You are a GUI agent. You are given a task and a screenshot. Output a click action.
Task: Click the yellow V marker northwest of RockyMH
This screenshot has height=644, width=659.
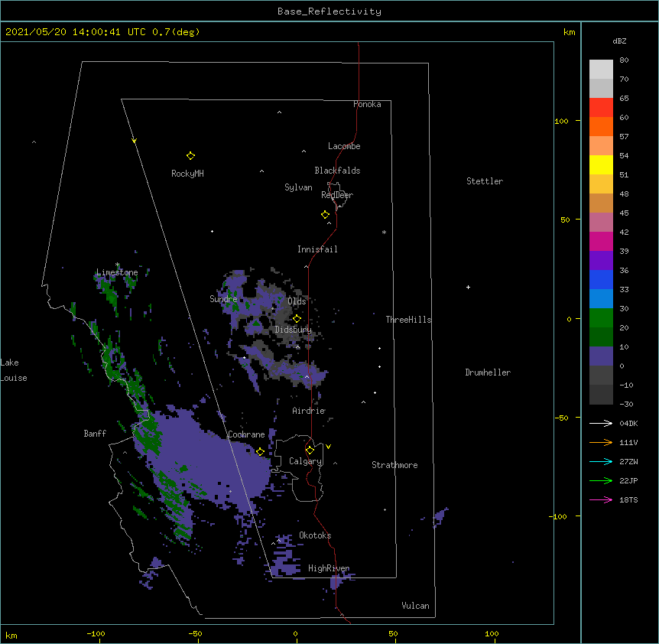tap(134, 141)
